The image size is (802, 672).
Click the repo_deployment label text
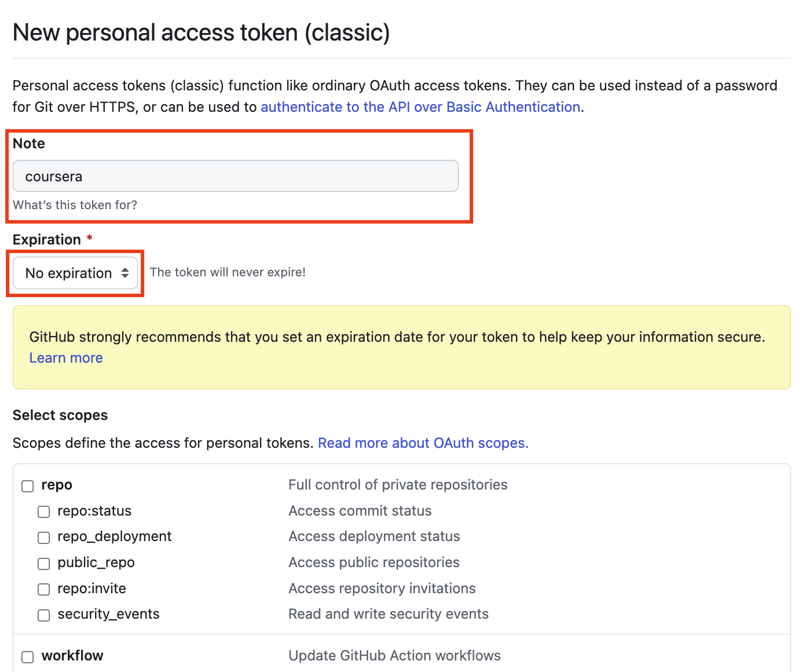115,536
